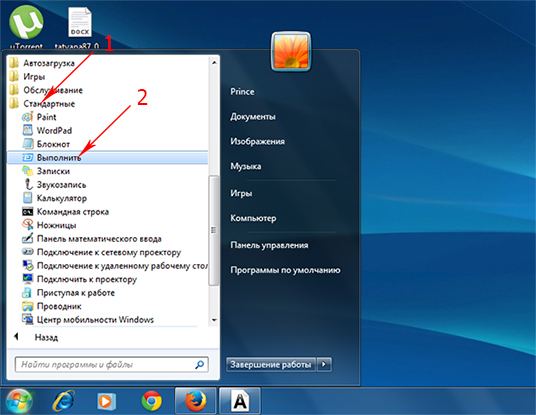
Task: Expand the Обслуживание folder
Action: (46, 90)
